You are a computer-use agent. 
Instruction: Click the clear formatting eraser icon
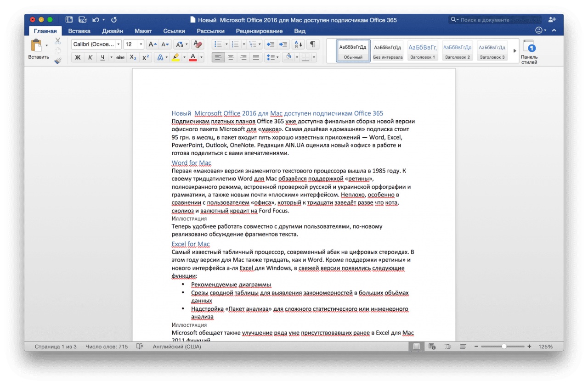tap(198, 45)
